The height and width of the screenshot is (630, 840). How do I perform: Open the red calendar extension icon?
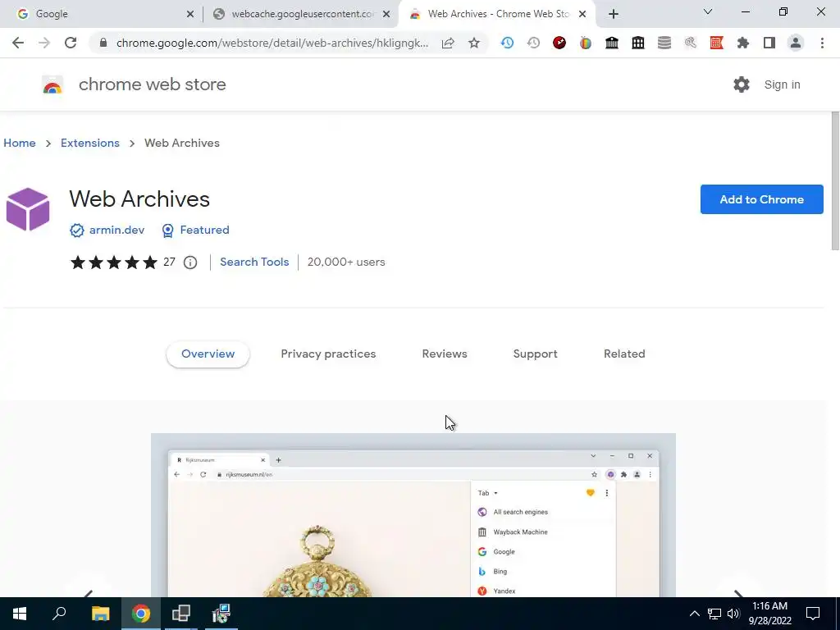(x=717, y=43)
